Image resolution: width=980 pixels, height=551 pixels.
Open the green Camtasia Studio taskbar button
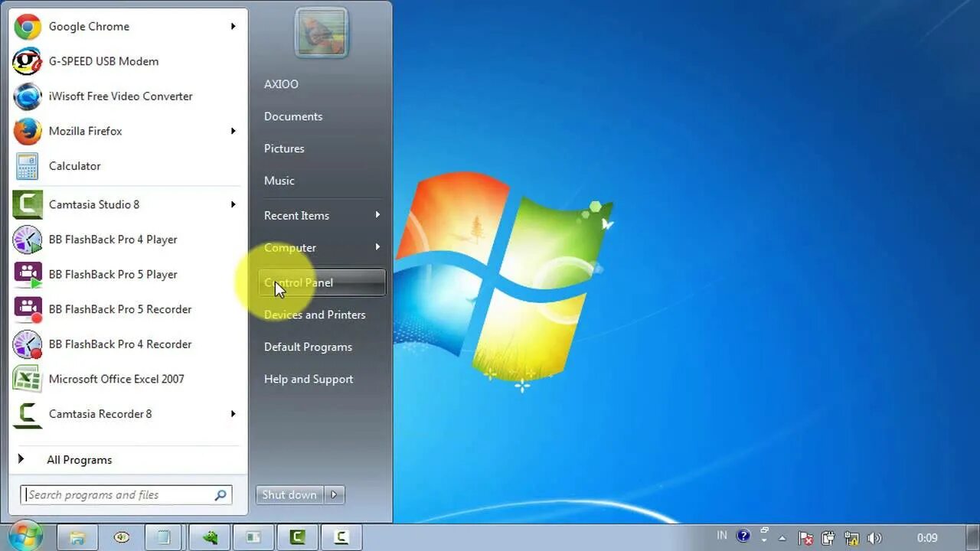(x=297, y=537)
